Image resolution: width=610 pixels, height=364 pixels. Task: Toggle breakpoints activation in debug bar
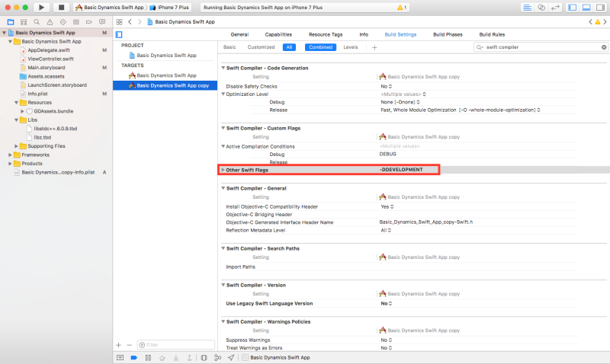[x=134, y=358]
